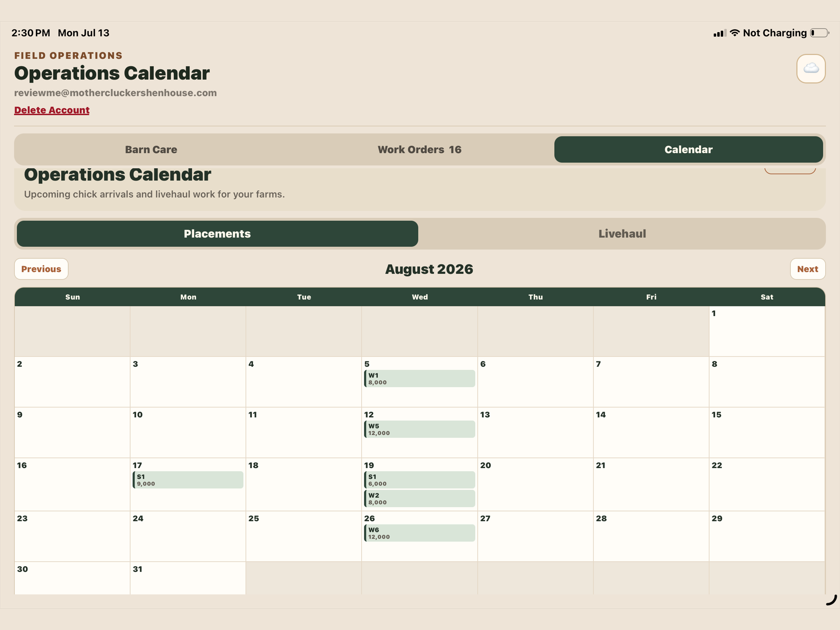Click the account email address text
Image resolution: width=840 pixels, height=630 pixels.
coord(115,93)
